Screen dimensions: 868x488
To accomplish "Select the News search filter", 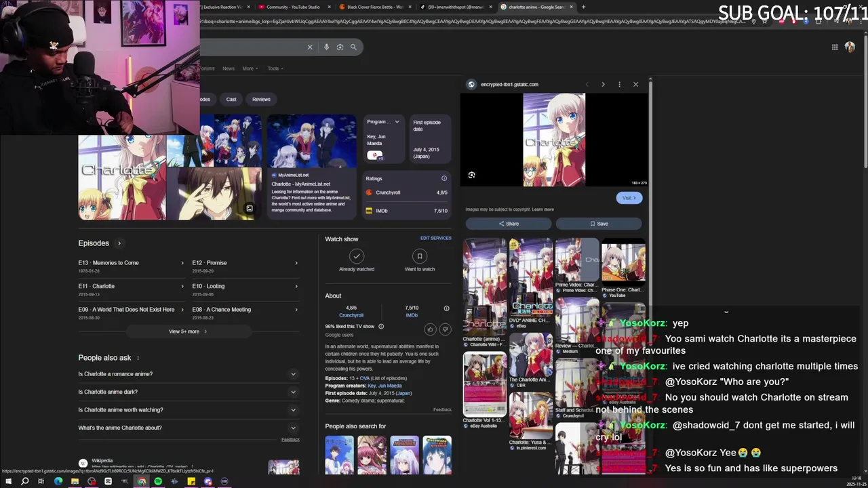I will pos(229,68).
